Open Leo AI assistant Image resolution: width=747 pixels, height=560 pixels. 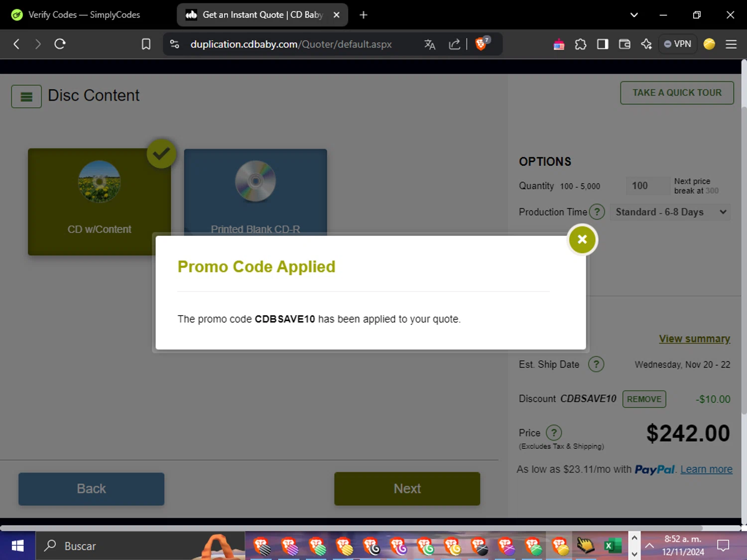[646, 44]
